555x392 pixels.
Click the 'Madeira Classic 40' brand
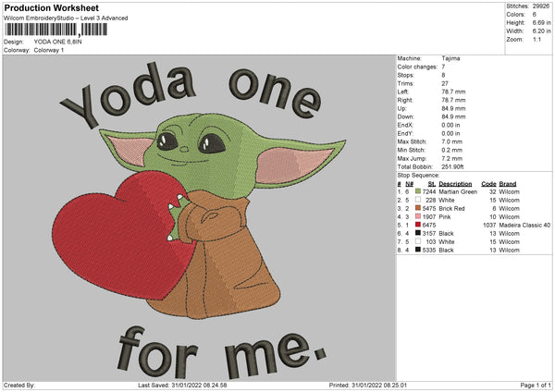[524, 225]
